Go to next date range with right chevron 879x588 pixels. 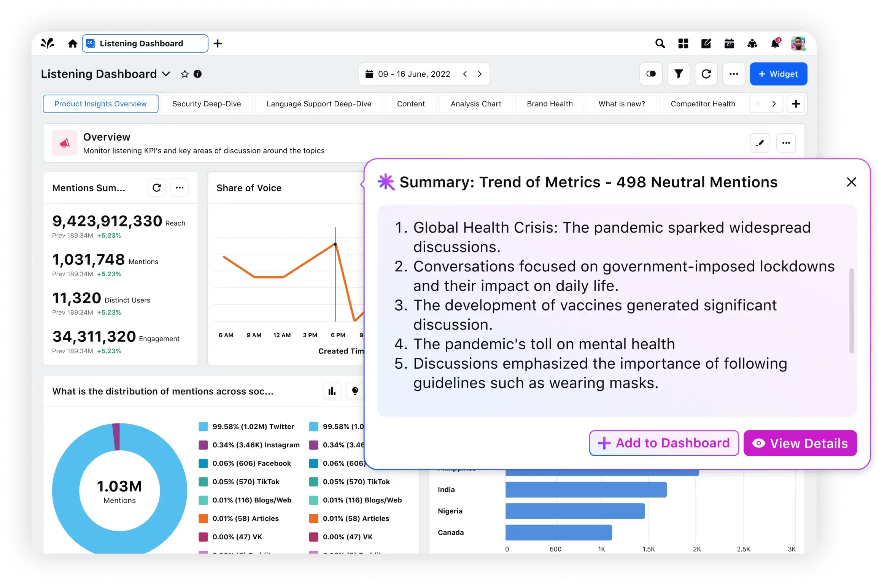coord(480,74)
